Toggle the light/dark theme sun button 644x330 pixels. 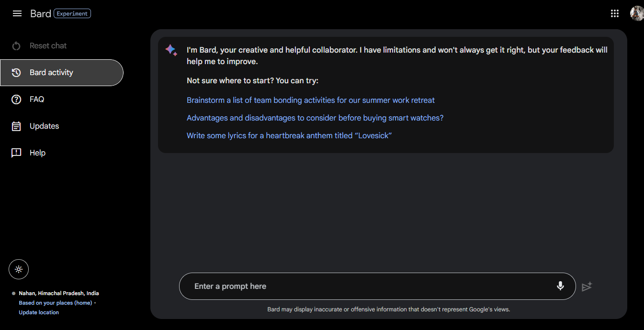19,269
